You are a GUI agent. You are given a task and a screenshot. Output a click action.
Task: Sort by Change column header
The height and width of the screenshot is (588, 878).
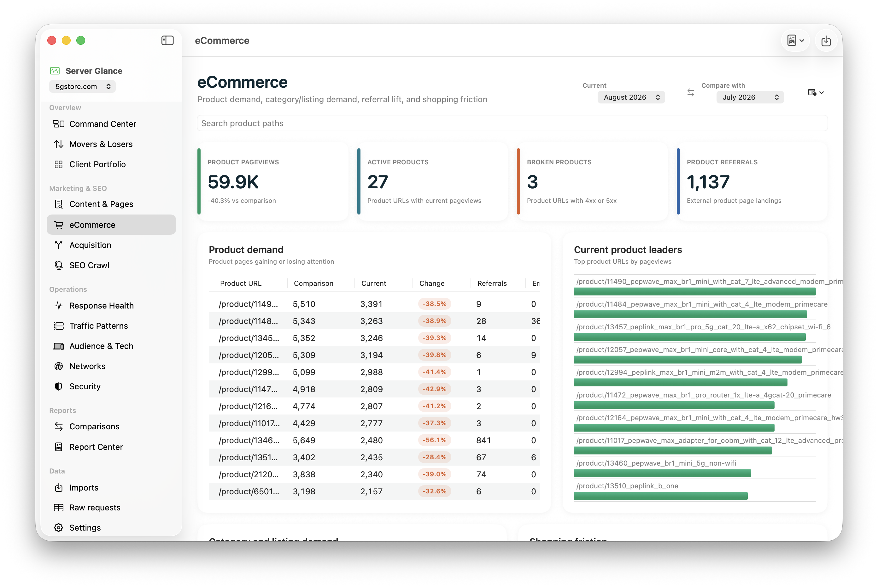pyautogui.click(x=431, y=283)
